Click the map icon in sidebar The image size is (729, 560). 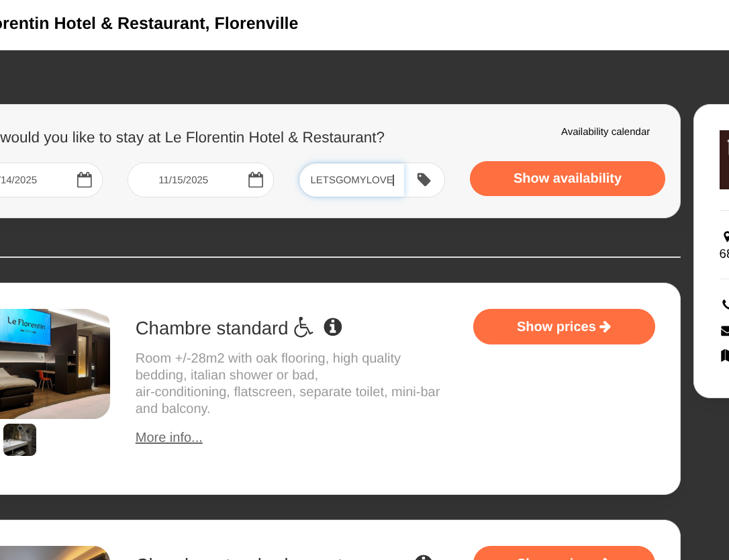coord(726,355)
